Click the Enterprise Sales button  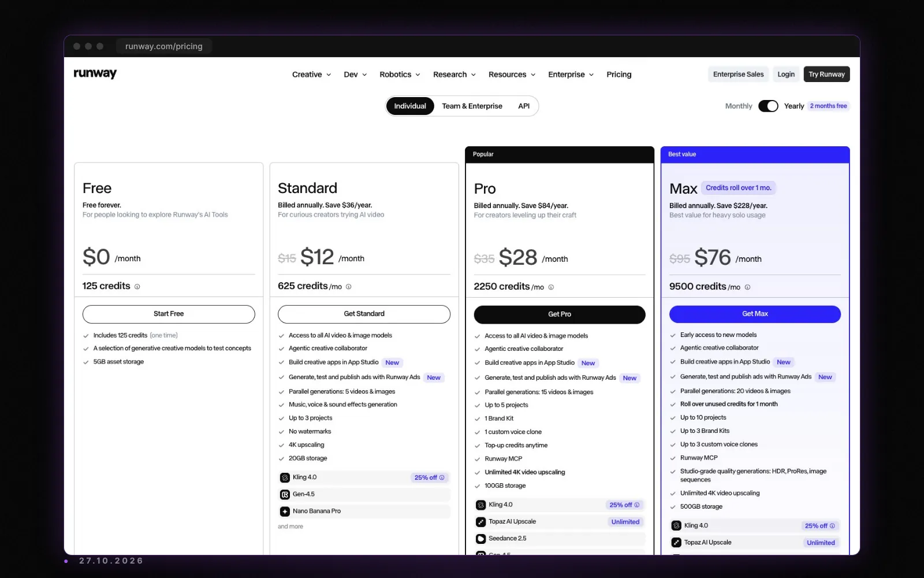[738, 74]
